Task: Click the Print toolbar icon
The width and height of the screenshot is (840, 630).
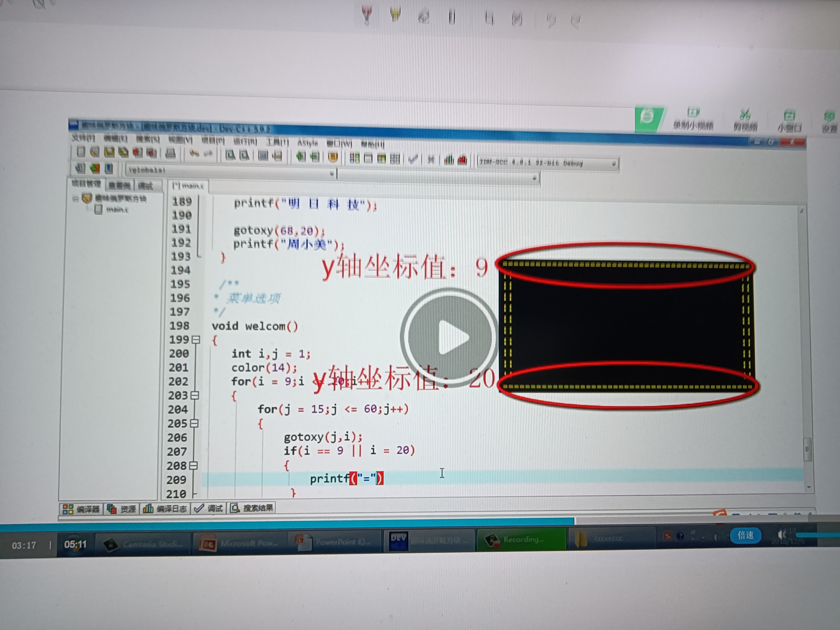Action: (x=170, y=153)
